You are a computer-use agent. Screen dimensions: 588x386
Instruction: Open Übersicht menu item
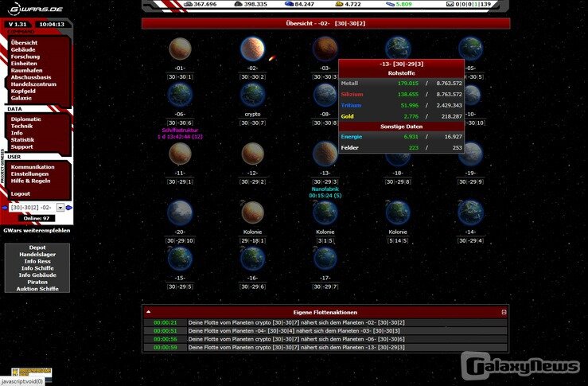pyautogui.click(x=24, y=43)
